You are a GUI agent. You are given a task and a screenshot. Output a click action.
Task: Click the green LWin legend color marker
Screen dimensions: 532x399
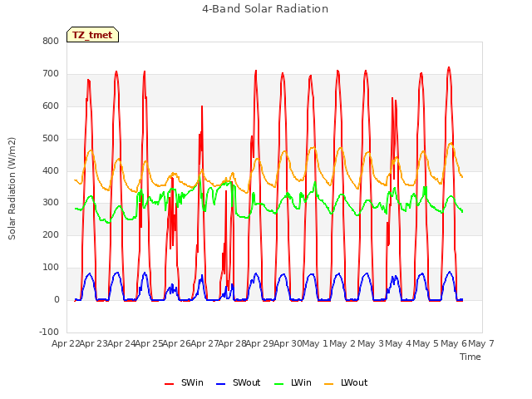tap(278, 384)
